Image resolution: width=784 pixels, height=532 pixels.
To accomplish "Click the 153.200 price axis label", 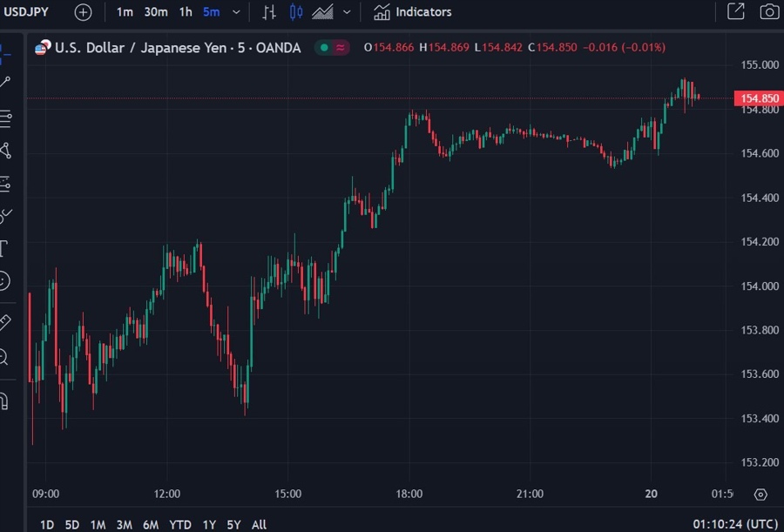I will pyautogui.click(x=760, y=462).
